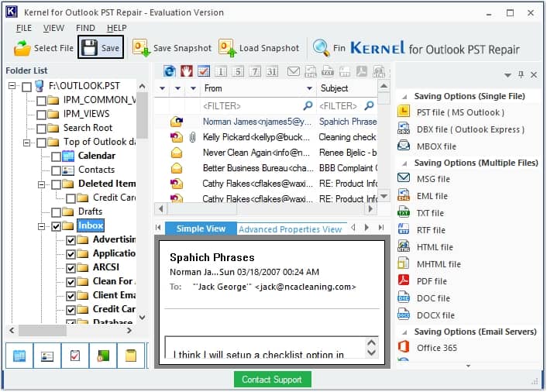
Task: Click the search icon in From filter
Action: [x=308, y=105]
